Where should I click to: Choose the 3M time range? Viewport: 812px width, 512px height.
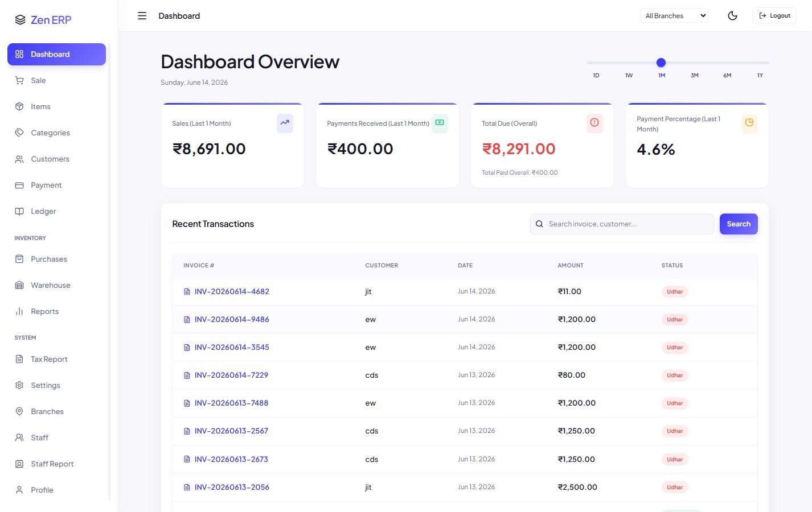pos(695,75)
